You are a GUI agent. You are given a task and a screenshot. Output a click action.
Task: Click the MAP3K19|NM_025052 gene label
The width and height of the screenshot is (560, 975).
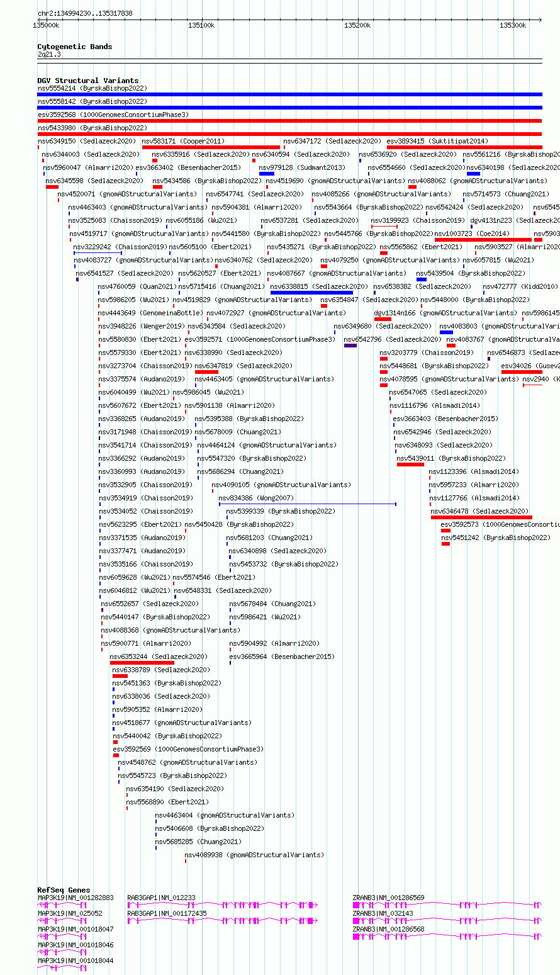pyautogui.click(x=70, y=913)
